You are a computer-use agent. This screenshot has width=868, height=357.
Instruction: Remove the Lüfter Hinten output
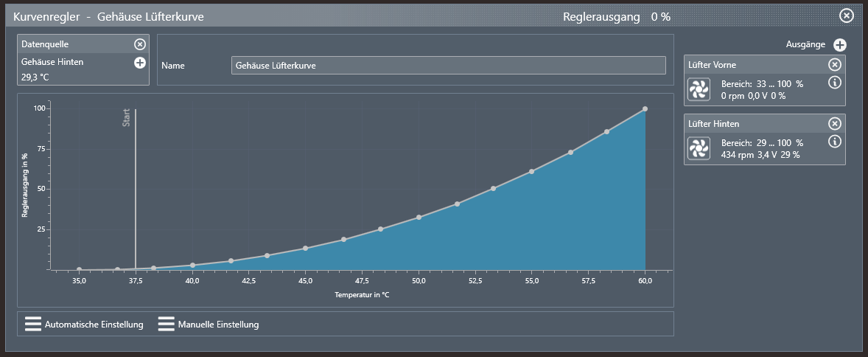(x=835, y=124)
